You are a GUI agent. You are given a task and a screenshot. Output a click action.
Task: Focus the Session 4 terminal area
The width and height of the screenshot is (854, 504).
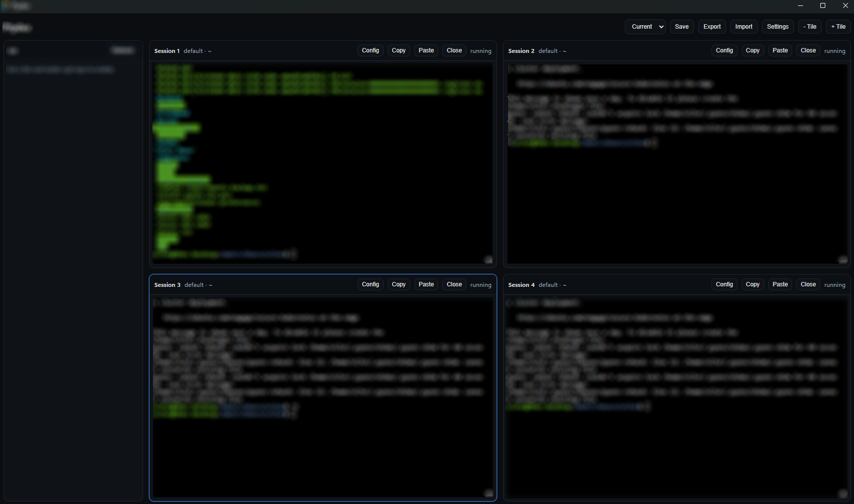(677, 398)
